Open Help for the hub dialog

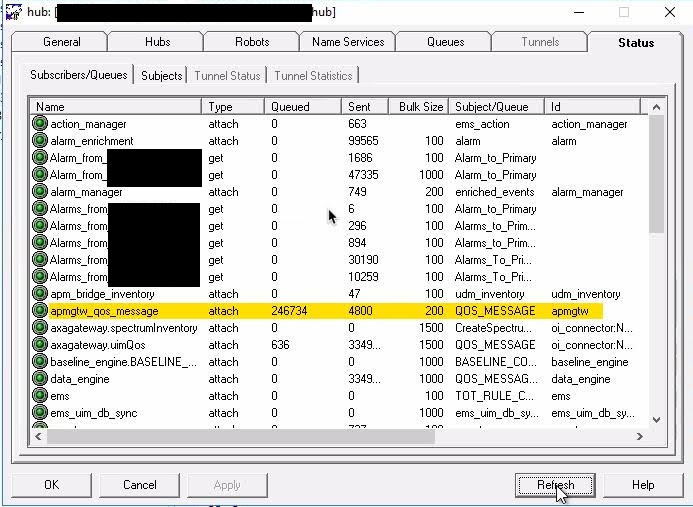click(643, 485)
